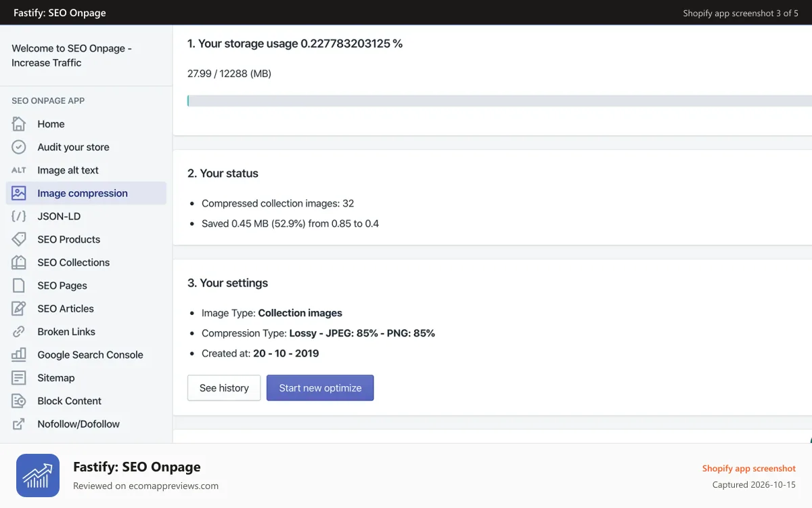Click the Your settings heading

point(227,283)
